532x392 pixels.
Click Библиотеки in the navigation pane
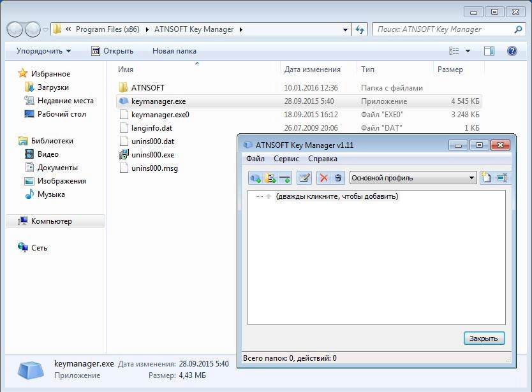point(52,141)
